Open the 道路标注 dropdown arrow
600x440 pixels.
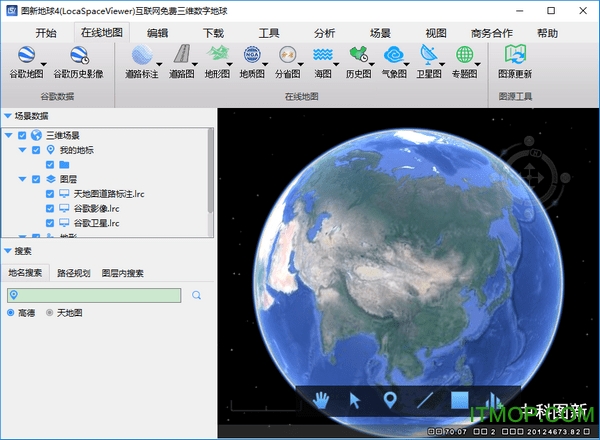click(x=159, y=64)
